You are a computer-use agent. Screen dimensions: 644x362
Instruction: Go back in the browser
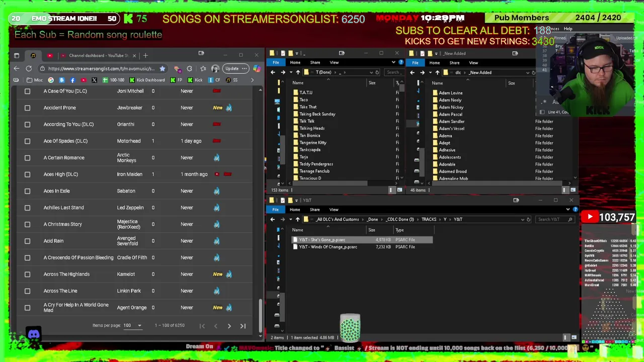(x=17, y=68)
